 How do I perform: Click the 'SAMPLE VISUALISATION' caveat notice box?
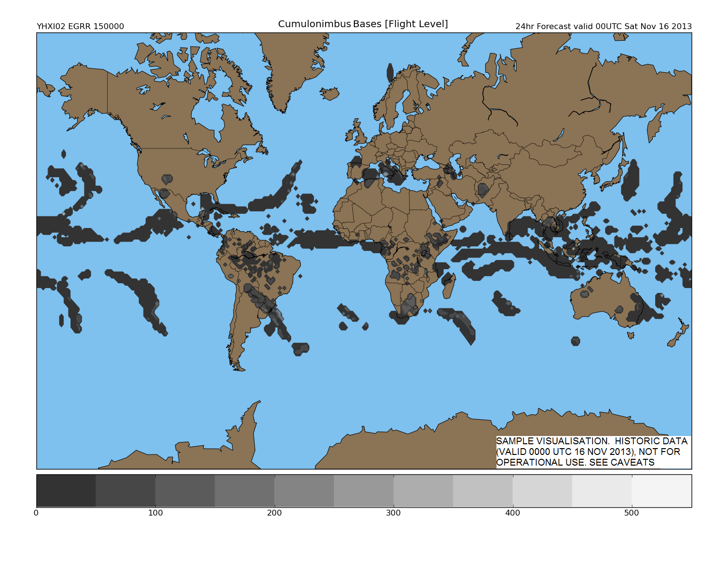coord(592,452)
